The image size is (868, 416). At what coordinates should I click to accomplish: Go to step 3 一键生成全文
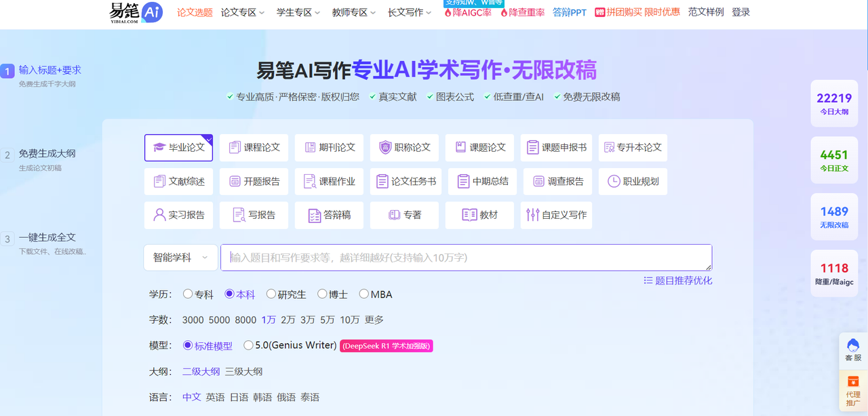coord(47,238)
